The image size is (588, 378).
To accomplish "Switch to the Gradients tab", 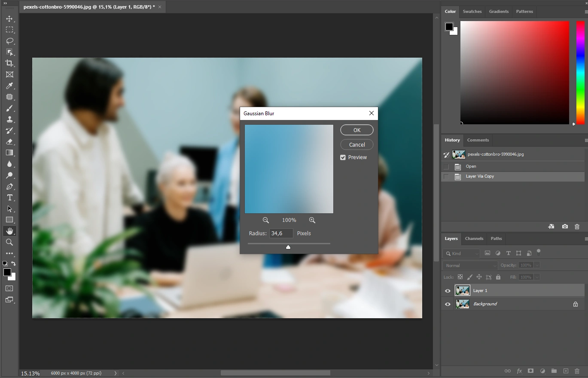I will point(499,12).
